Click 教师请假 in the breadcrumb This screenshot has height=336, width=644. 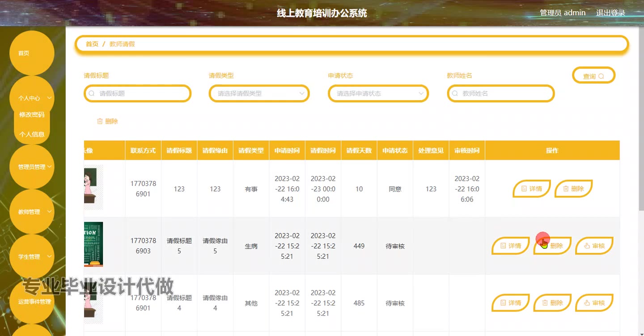(122, 44)
